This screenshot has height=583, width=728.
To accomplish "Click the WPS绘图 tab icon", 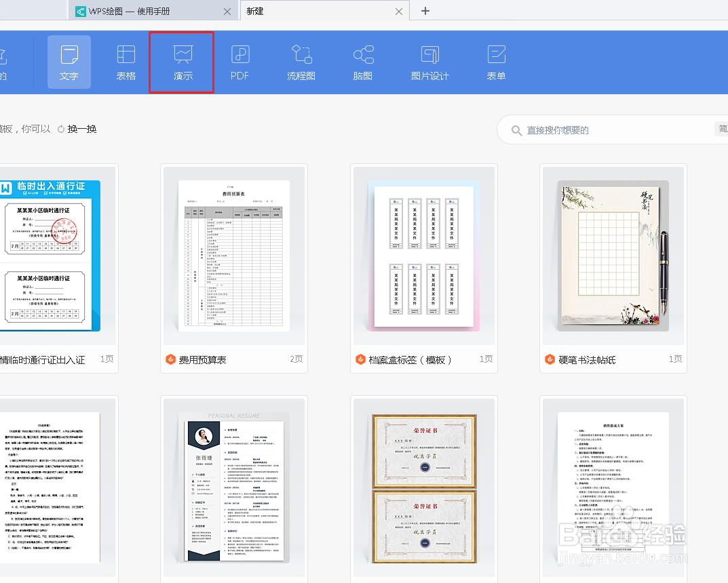I will (x=81, y=11).
